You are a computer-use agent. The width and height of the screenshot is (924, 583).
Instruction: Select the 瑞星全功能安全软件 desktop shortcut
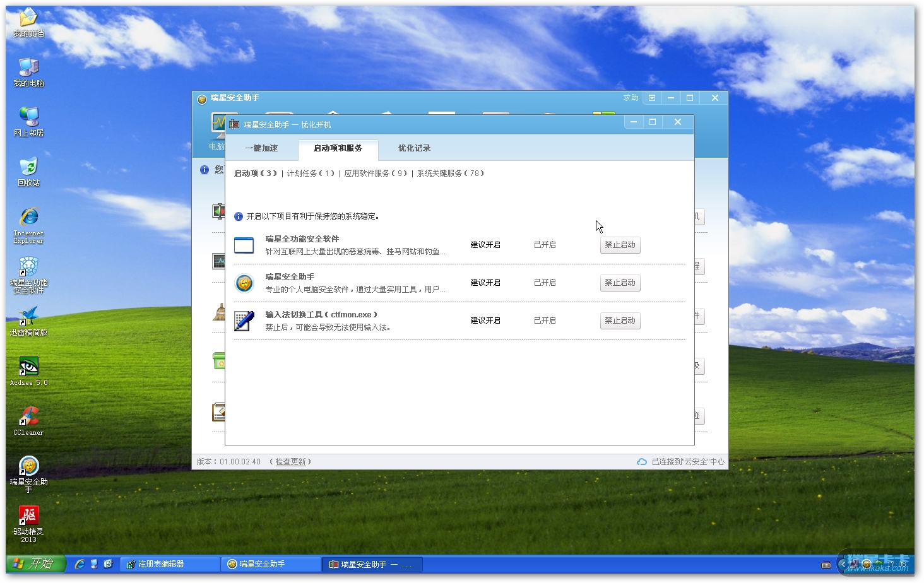coord(28,275)
